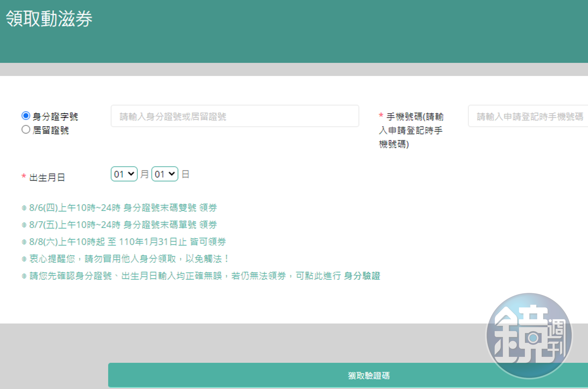This screenshot has width=588, height=389.
Task: Click the 出生月日 field label
Action: coord(47,178)
